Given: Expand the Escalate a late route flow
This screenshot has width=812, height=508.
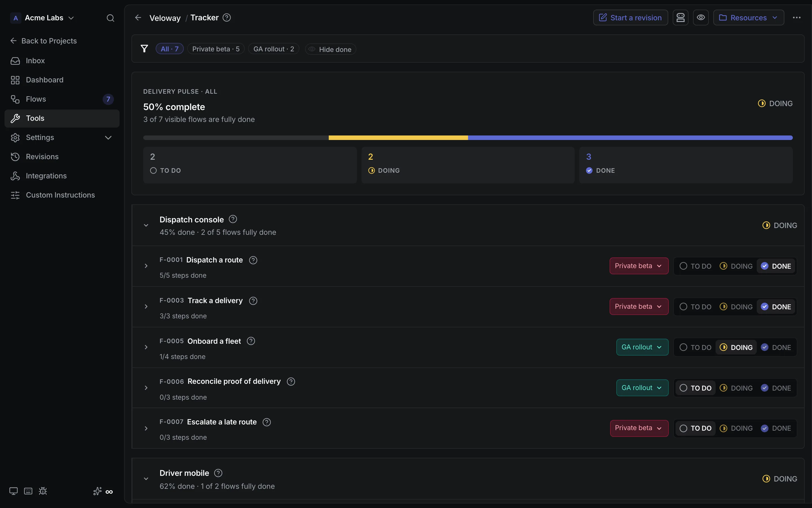Looking at the screenshot, I should (146, 428).
